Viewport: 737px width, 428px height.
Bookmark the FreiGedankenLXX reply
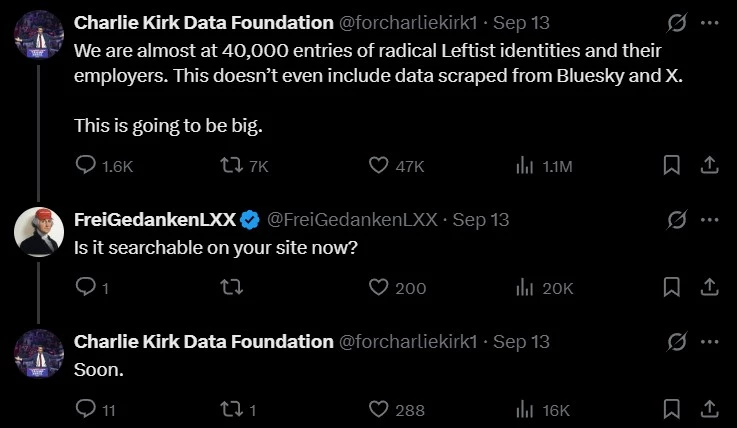pos(672,288)
